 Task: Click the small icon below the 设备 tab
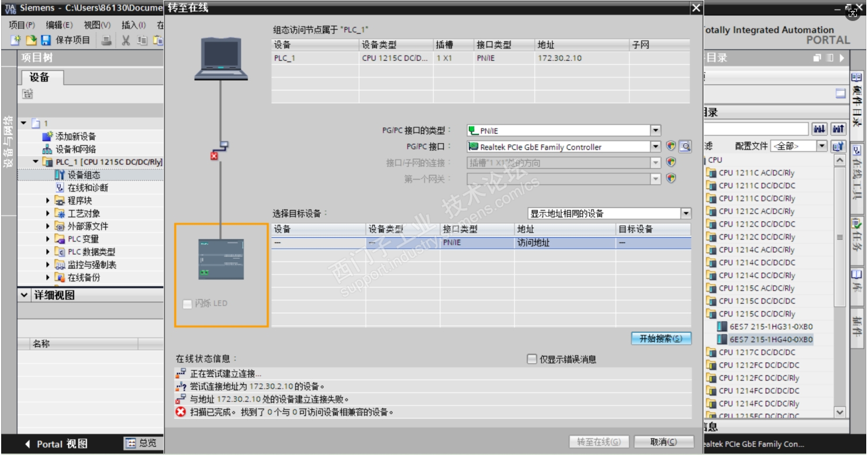coord(28,94)
